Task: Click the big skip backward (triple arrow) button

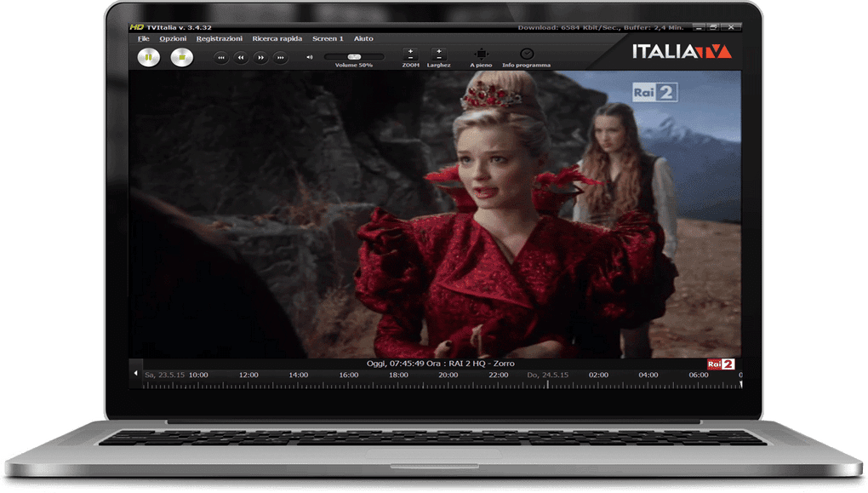Action: pos(221,58)
